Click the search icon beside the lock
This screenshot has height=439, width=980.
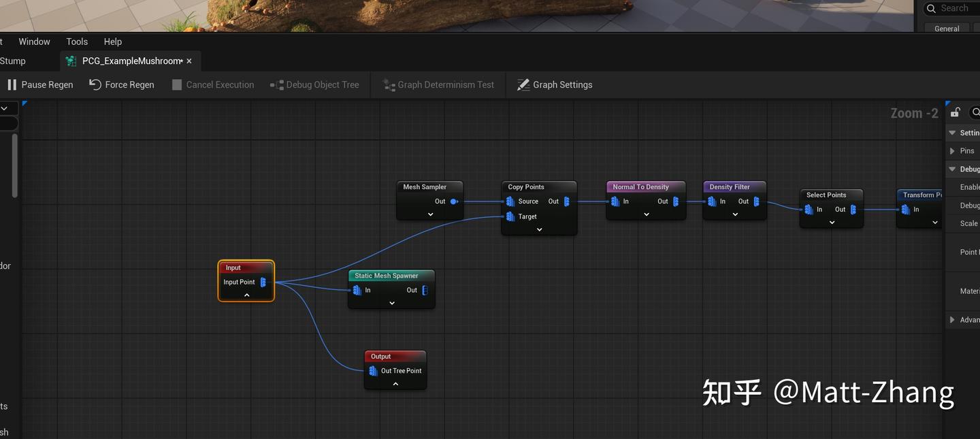pyautogui.click(x=976, y=112)
